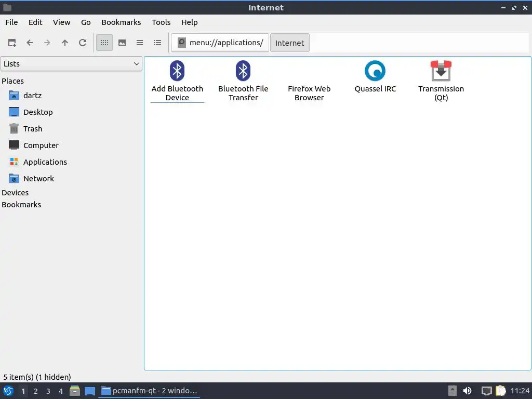
Task: Open the File menu
Action: 11,22
